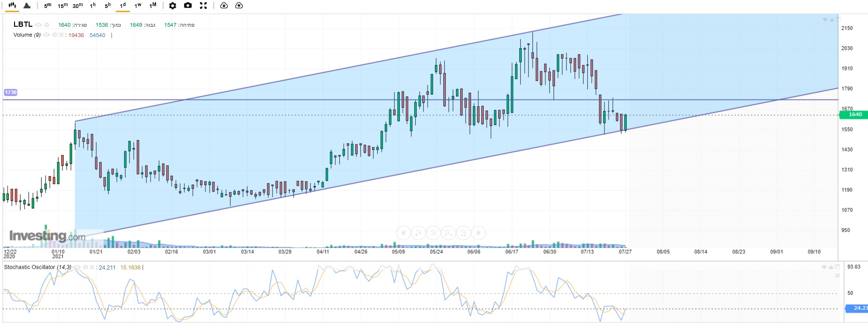Click the high price value 1649
The width and height of the screenshot is (868, 323).
pyautogui.click(x=136, y=25)
